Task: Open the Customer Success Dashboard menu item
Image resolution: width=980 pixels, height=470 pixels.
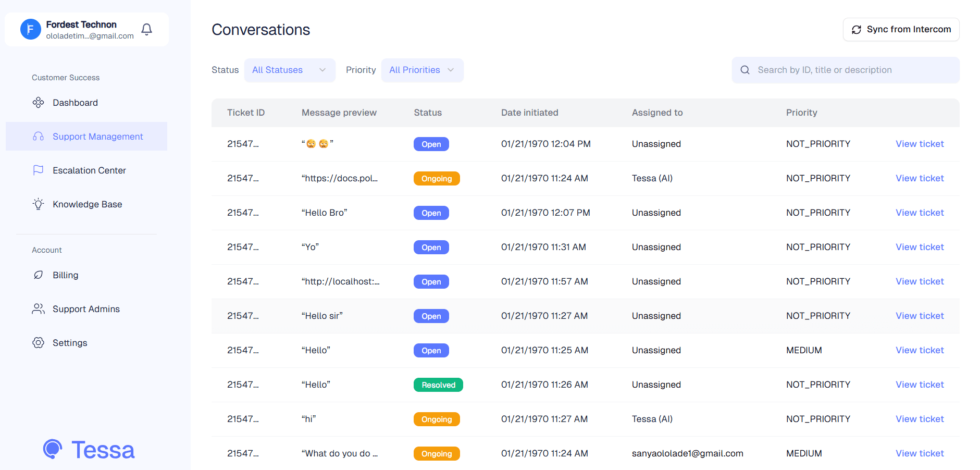Action: [75, 102]
